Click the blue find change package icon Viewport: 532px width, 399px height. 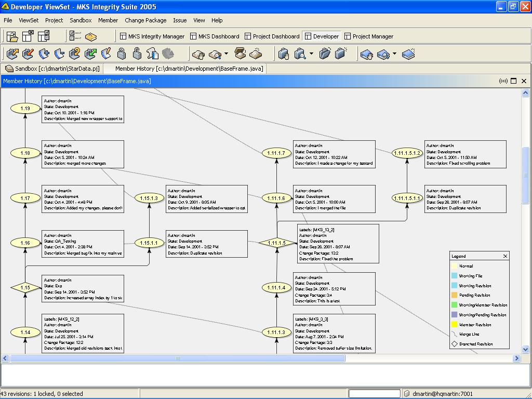pos(383,54)
